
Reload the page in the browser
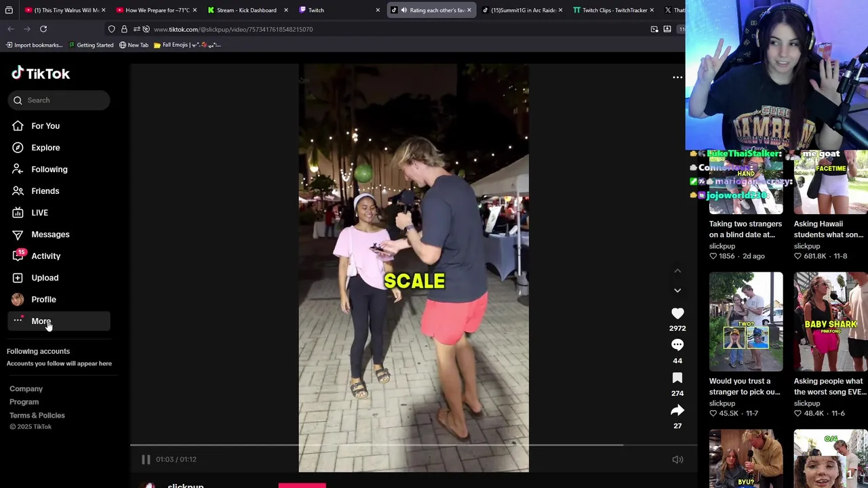(x=43, y=29)
